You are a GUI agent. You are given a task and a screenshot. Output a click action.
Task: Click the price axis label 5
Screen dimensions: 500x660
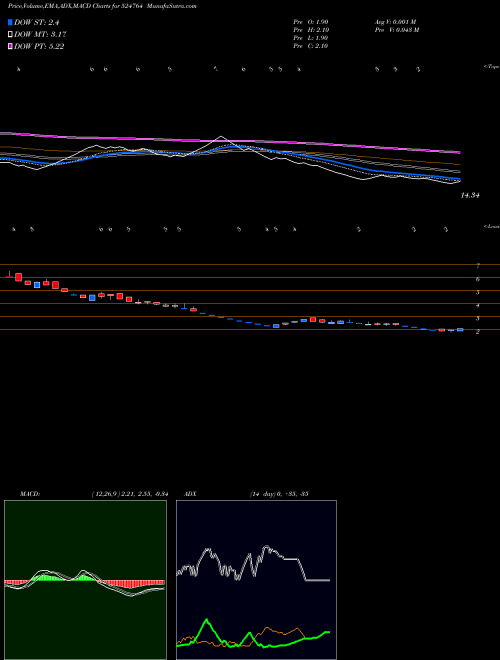tap(478, 292)
